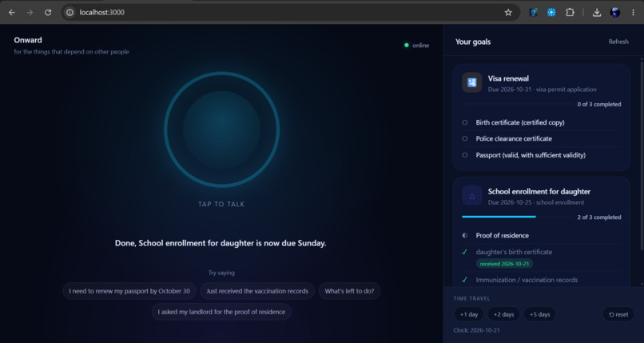Screen dimensions: 644x343
Task: Tap the glowing circle to talk
Action: pos(222,130)
